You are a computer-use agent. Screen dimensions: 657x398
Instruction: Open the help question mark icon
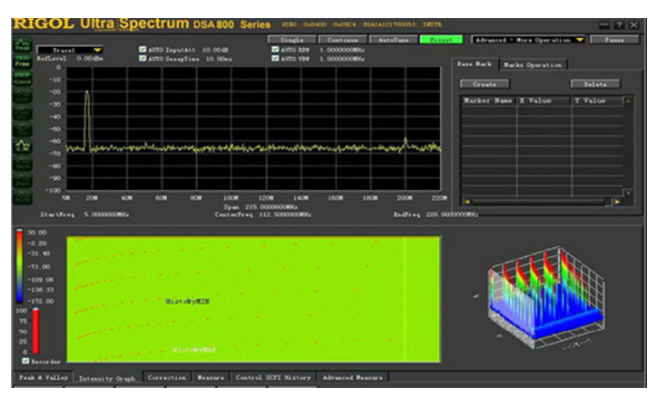point(619,25)
